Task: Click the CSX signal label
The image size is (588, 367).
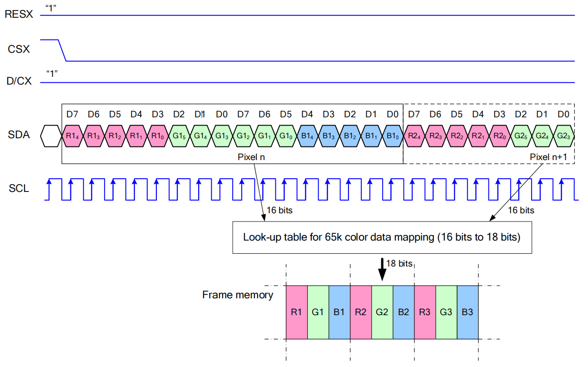Action: tap(19, 49)
